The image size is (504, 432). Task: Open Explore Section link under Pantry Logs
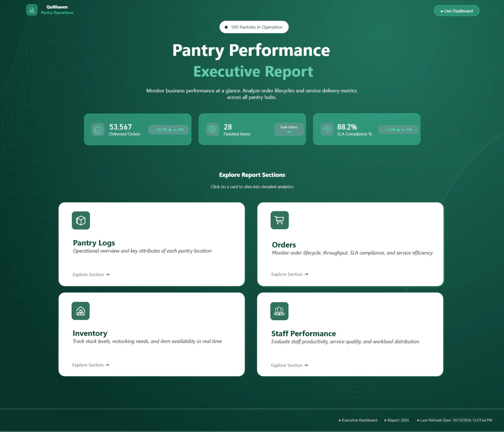point(91,275)
